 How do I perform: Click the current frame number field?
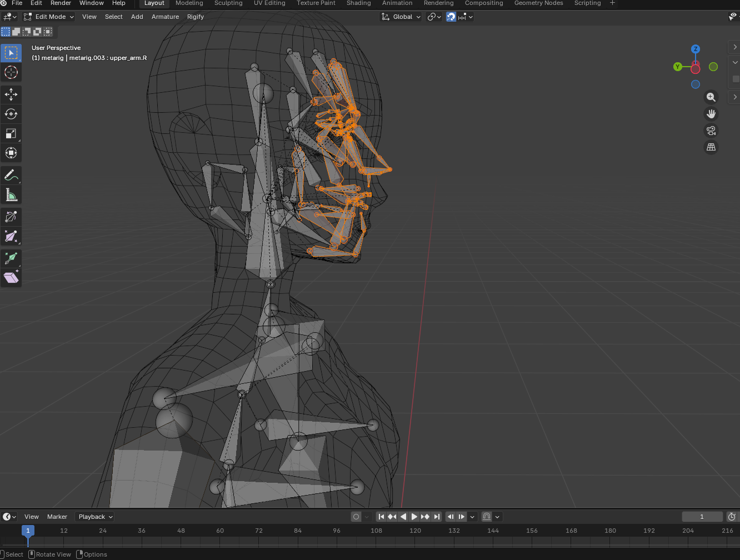pyautogui.click(x=702, y=517)
